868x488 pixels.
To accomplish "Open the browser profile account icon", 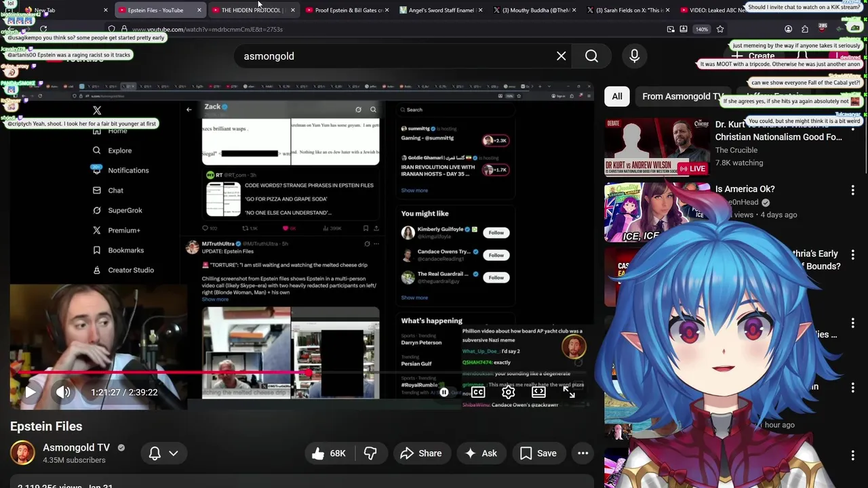I will click(788, 29).
